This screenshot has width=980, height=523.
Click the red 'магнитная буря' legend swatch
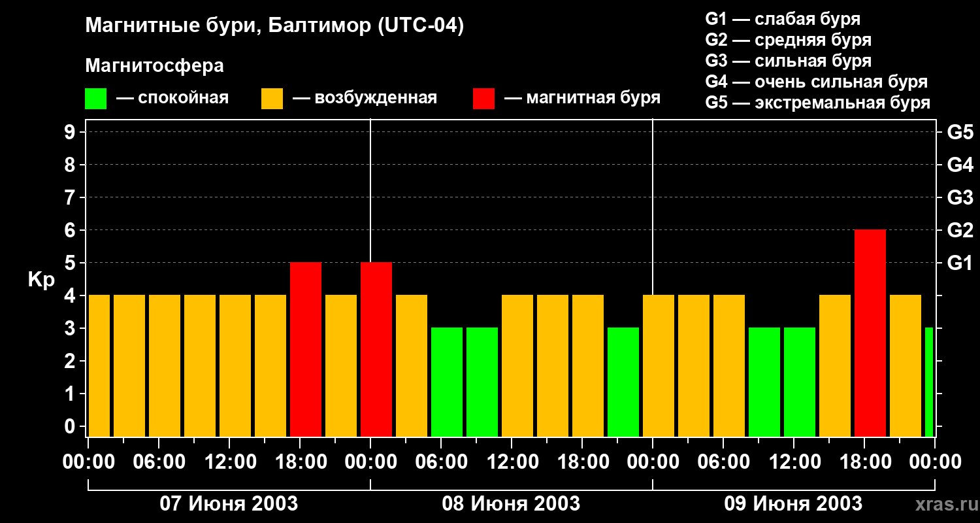click(483, 99)
